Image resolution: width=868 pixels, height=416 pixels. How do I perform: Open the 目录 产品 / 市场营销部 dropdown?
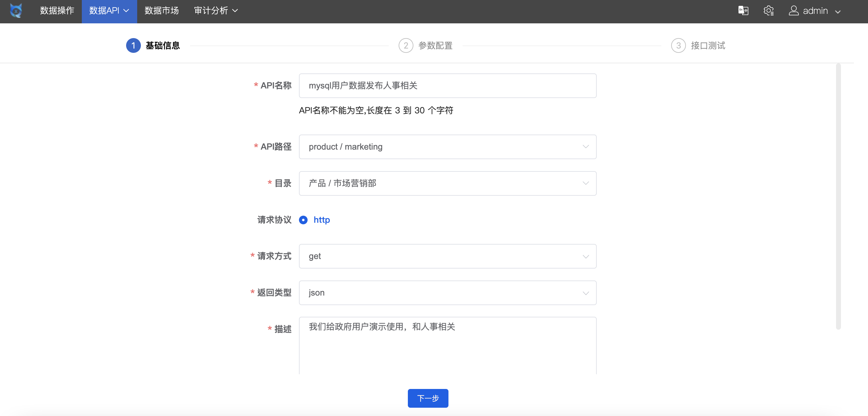click(447, 183)
